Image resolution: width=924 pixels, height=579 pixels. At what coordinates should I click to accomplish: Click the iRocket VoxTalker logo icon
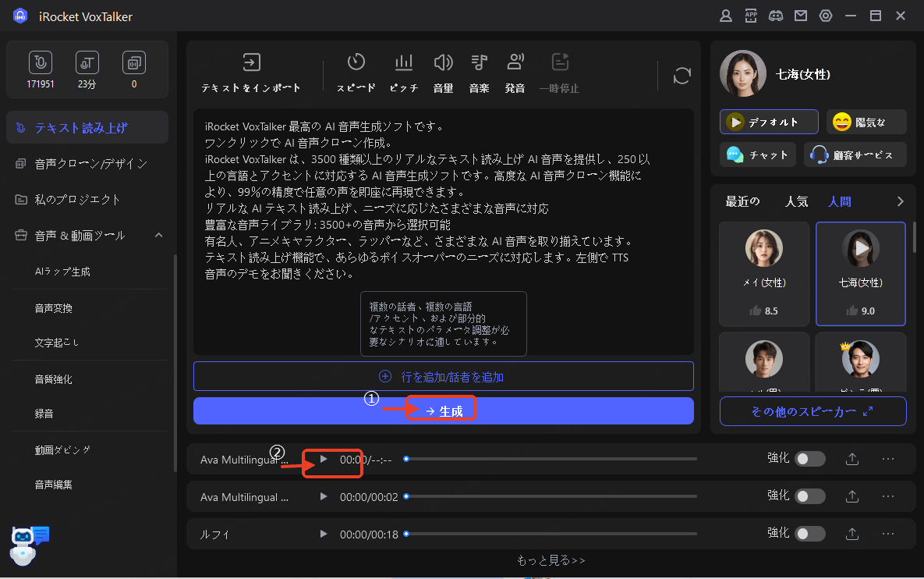20,16
